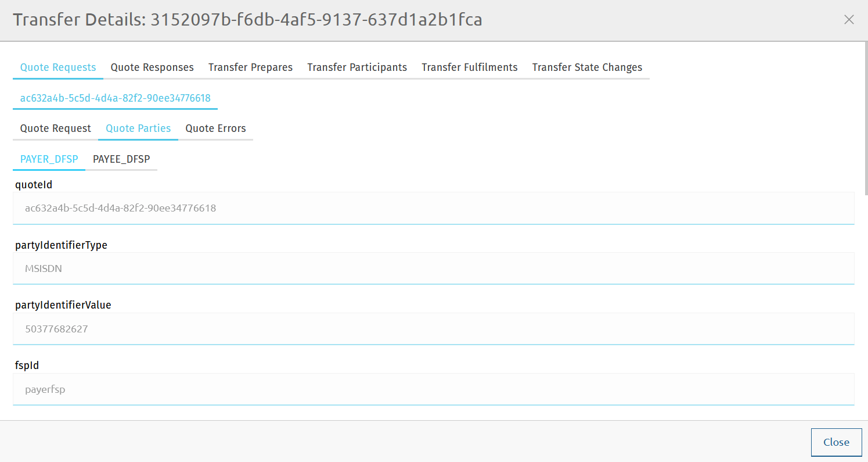Go to the Transfer Participants tab
This screenshot has width=868, height=462.
(x=357, y=67)
